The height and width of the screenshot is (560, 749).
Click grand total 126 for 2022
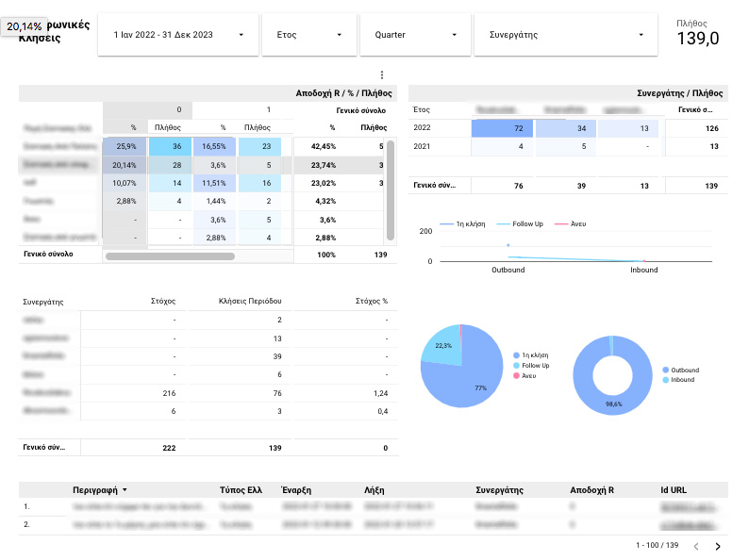712,128
